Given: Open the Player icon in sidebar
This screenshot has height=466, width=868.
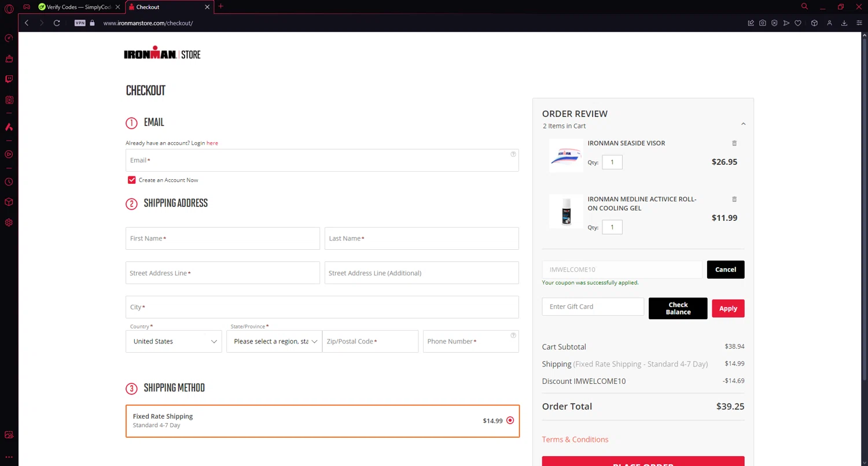Looking at the screenshot, I should pos(9,154).
